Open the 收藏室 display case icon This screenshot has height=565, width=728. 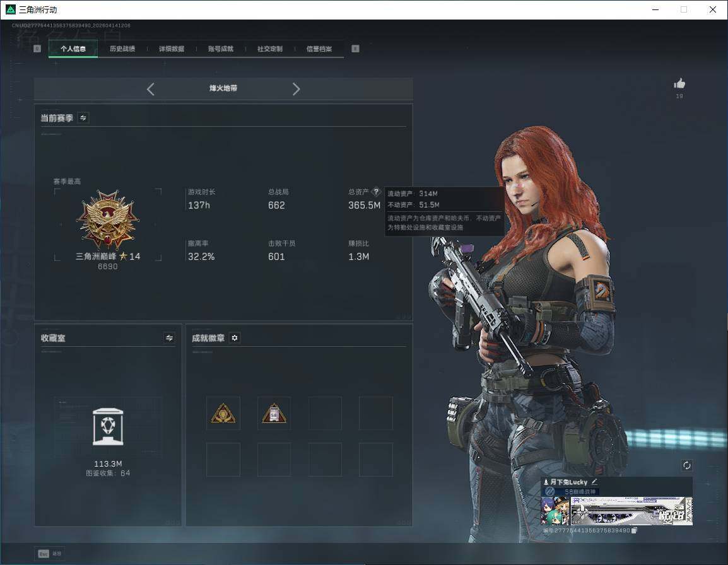[108, 426]
